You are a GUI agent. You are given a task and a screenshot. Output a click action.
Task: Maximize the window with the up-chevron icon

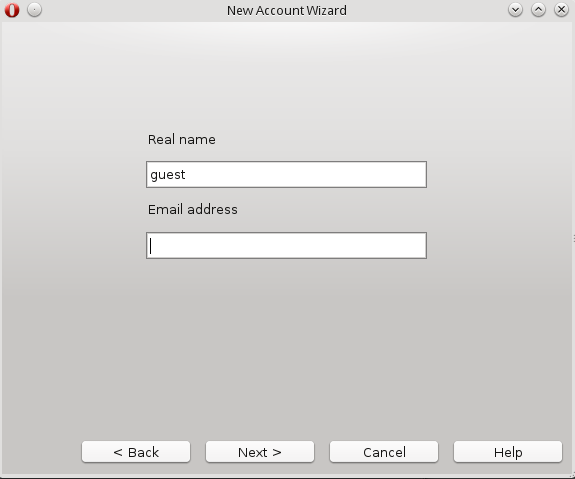click(538, 10)
